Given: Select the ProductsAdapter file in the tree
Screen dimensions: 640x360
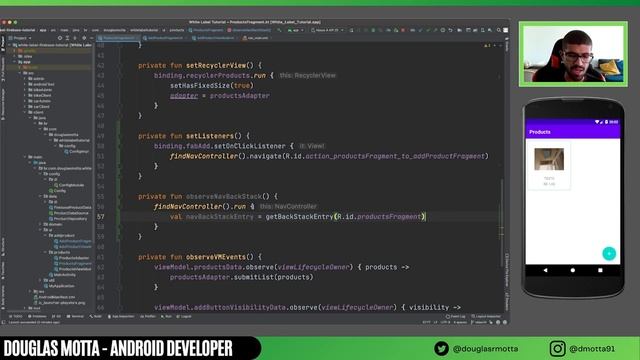Looking at the screenshot, I should [x=71, y=258].
